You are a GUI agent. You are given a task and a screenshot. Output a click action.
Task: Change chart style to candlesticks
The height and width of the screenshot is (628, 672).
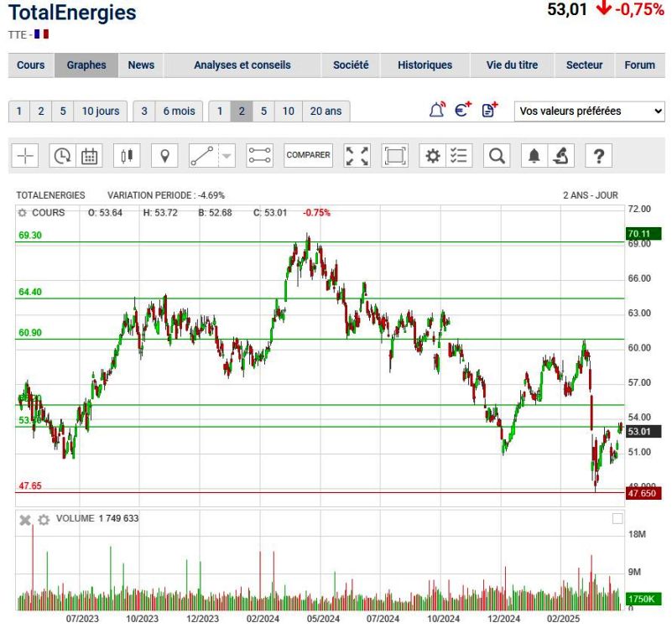click(127, 155)
